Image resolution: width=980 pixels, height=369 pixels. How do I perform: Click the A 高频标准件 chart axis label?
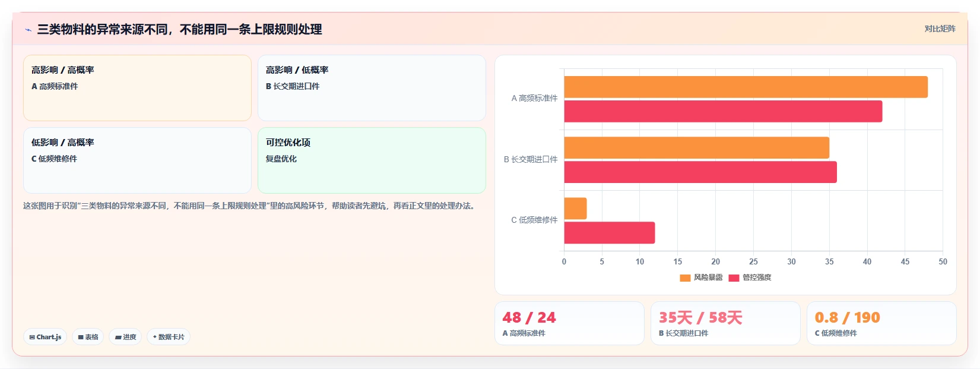click(x=534, y=98)
